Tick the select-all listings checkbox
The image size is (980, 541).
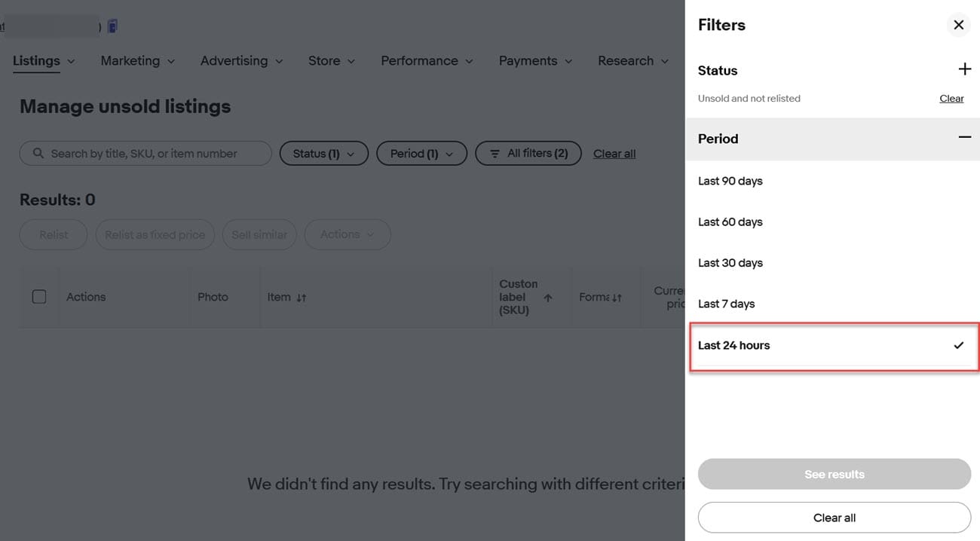tap(39, 297)
